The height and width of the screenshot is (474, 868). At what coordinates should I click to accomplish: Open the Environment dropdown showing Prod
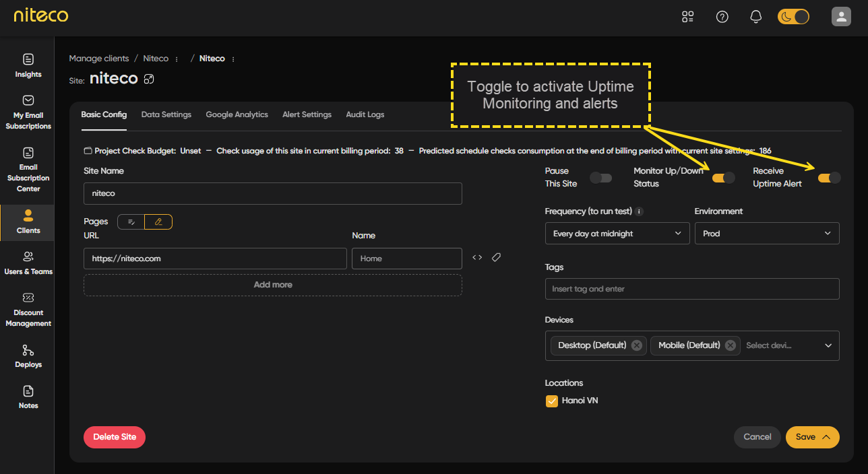coord(766,234)
